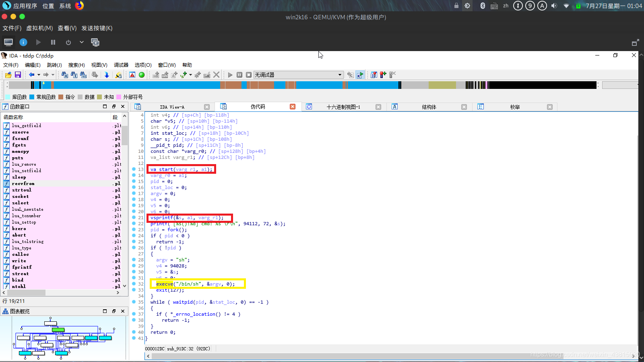Click the breakpoint list icon with red marker
This screenshot has width=644, height=362.
(374, 75)
